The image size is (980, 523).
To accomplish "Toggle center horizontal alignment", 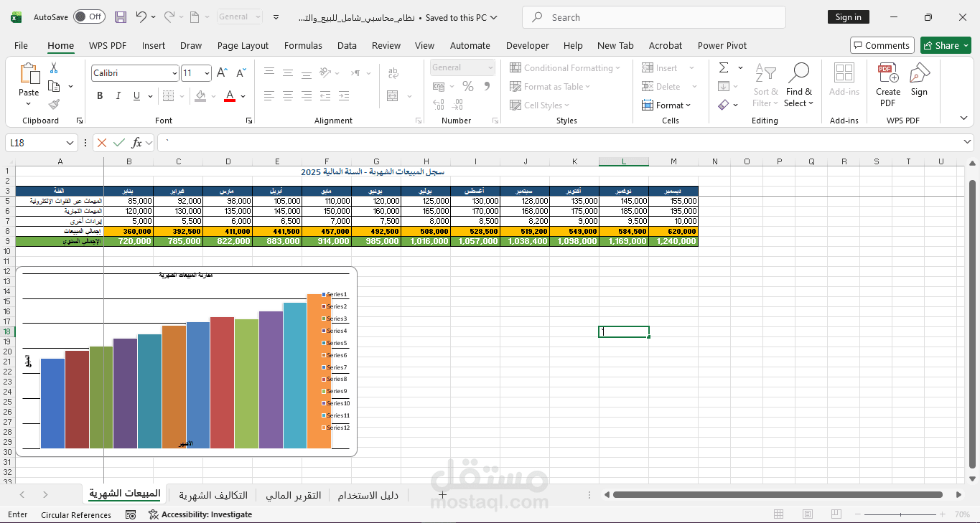I will click(x=287, y=95).
